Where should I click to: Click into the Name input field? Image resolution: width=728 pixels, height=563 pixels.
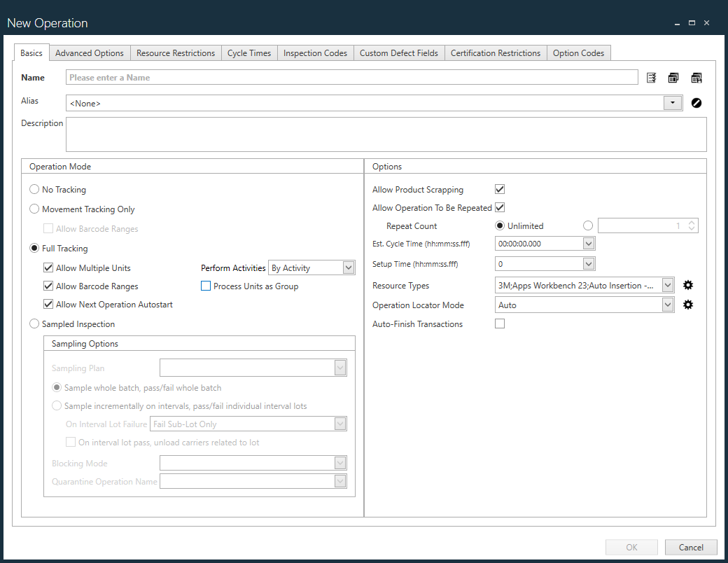pos(351,78)
